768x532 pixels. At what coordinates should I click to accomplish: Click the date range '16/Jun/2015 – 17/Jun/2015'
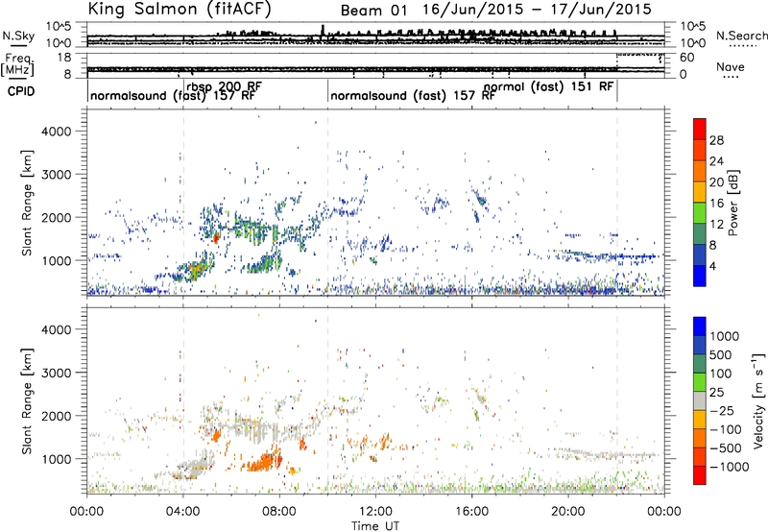tap(537, 10)
